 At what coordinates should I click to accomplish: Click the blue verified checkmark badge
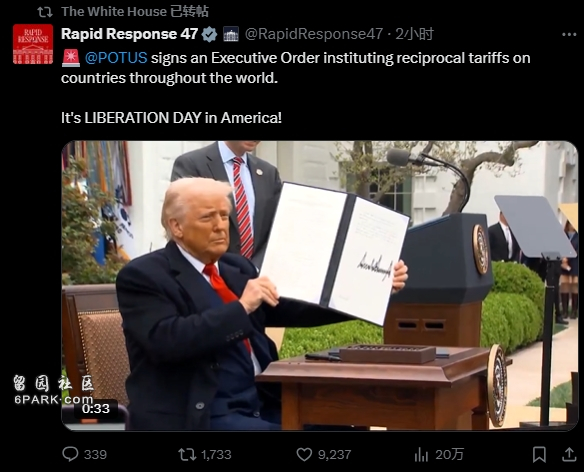coord(209,34)
